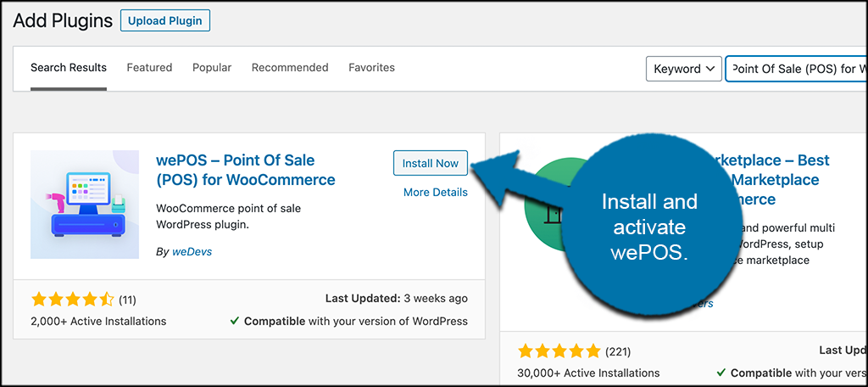Install the wePOS plugin now
The image size is (868, 387).
click(430, 163)
